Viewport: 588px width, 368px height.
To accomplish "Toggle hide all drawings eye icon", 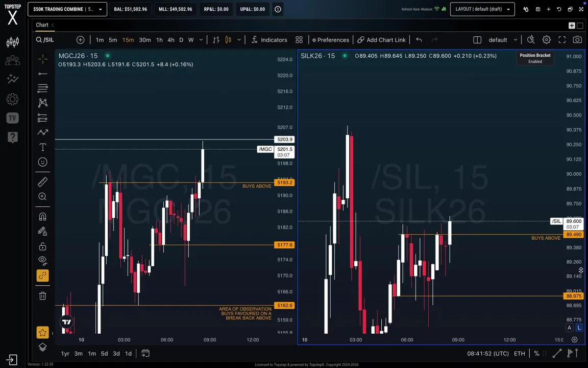I will (43, 261).
